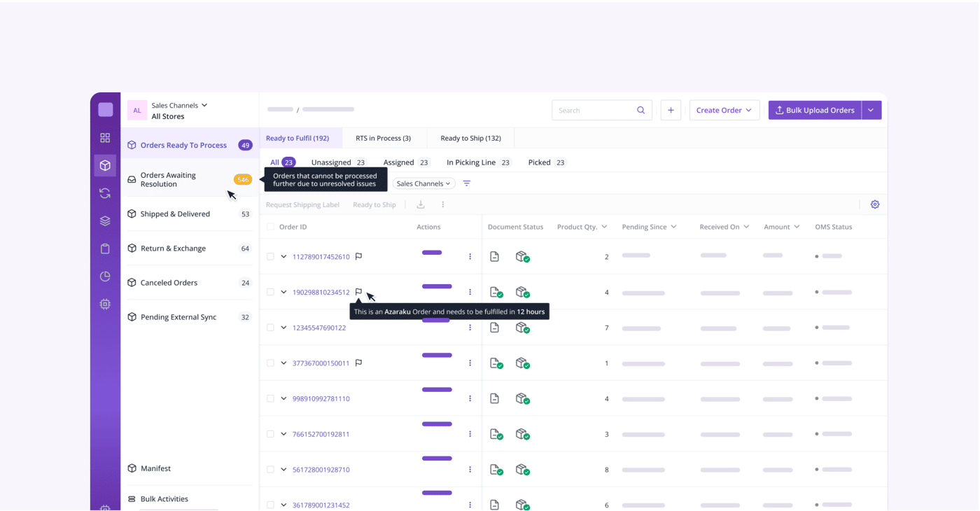Open the Sales Channels filter dropdown
Screen dimensions: 980x511
click(423, 183)
